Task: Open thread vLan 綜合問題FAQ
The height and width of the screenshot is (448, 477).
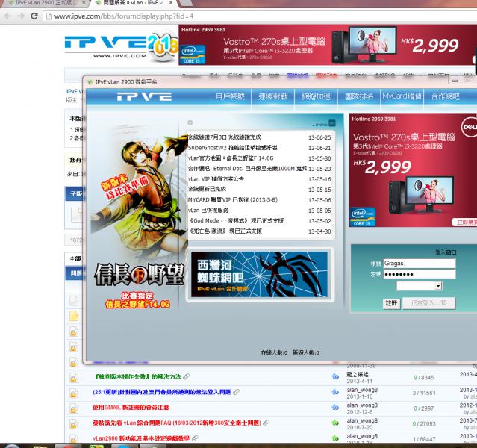Action: tap(177, 423)
